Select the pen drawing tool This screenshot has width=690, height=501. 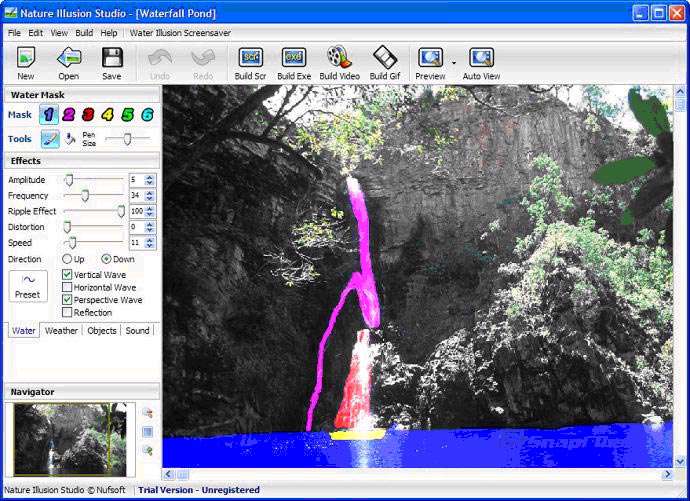coord(50,139)
